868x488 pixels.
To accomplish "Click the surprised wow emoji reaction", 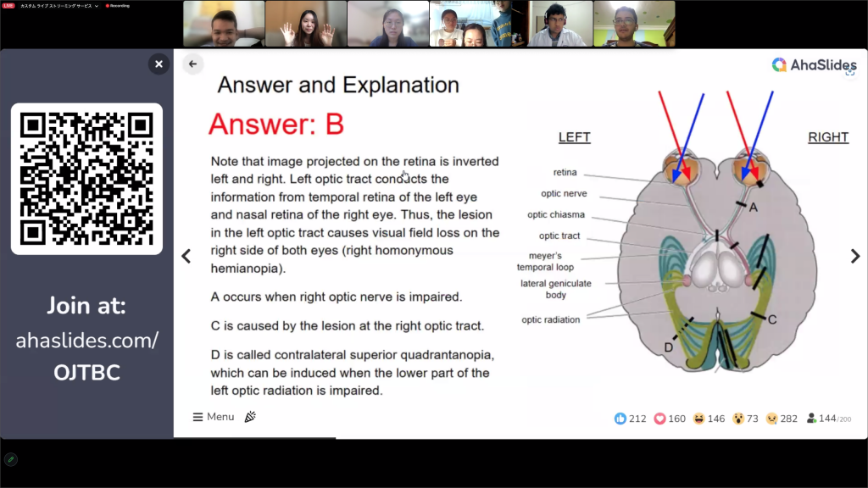I will 738,419.
